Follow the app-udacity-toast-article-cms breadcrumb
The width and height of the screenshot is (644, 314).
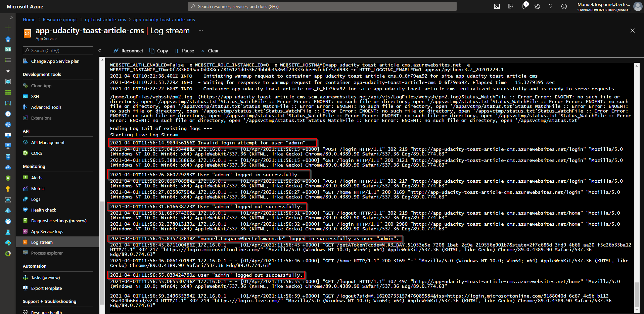(164, 19)
